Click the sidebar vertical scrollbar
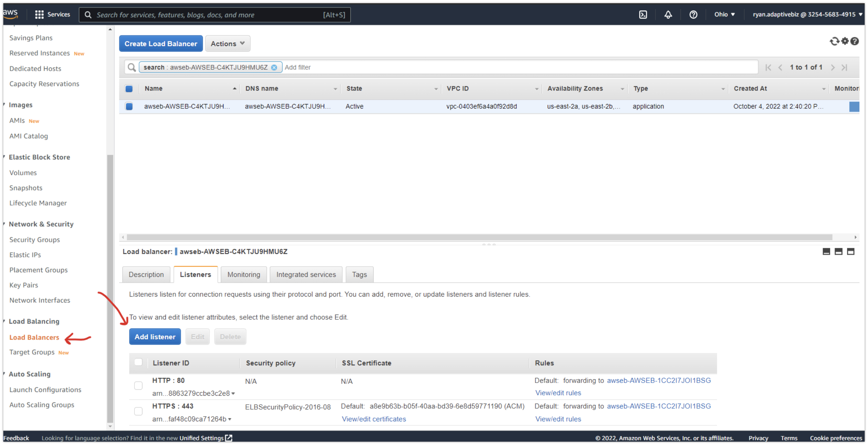This screenshot has height=445, width=868. [110, 288]
